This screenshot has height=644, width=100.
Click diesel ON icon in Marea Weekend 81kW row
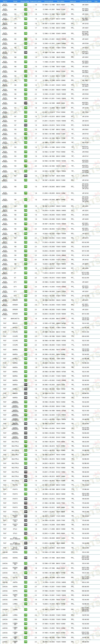tap(26, 437)
